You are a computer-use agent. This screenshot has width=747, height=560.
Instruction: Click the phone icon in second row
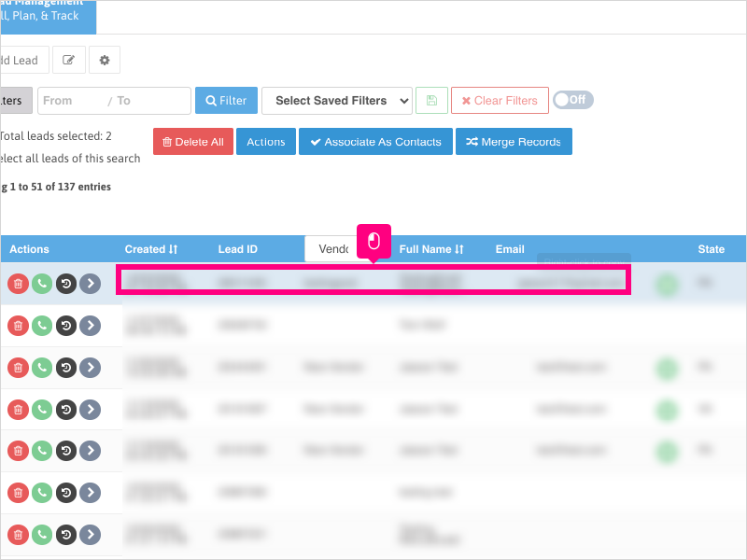pos(42,326)
